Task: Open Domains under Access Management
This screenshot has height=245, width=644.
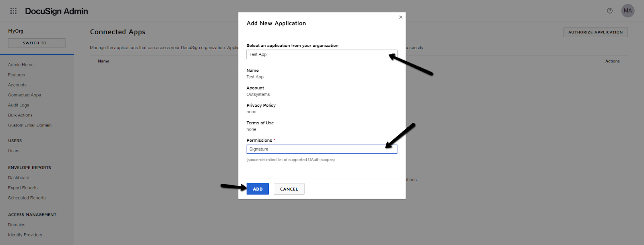Action: point(17,225)
